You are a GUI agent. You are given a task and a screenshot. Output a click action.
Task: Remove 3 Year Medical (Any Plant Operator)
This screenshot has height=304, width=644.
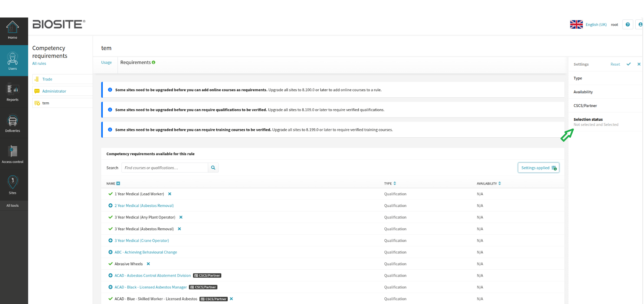pyautogui.click(x=181, y=217)
